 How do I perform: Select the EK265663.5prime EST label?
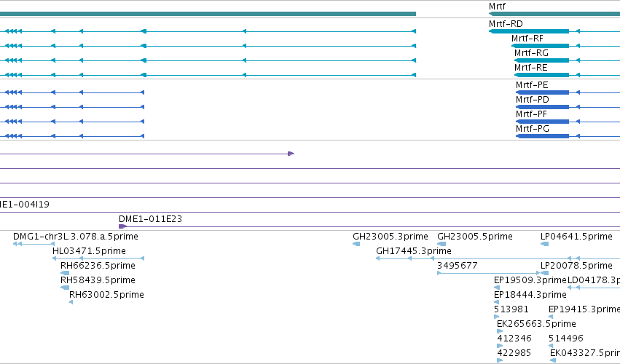[536, 324]
